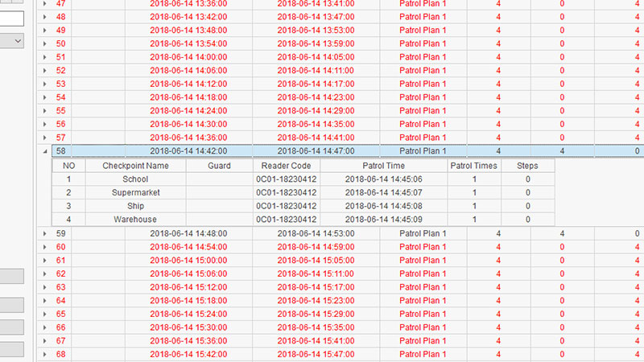This screenshot has height=362, width=644.
Task: Click the Ship checkpoint entry
Action: [135, 206]
